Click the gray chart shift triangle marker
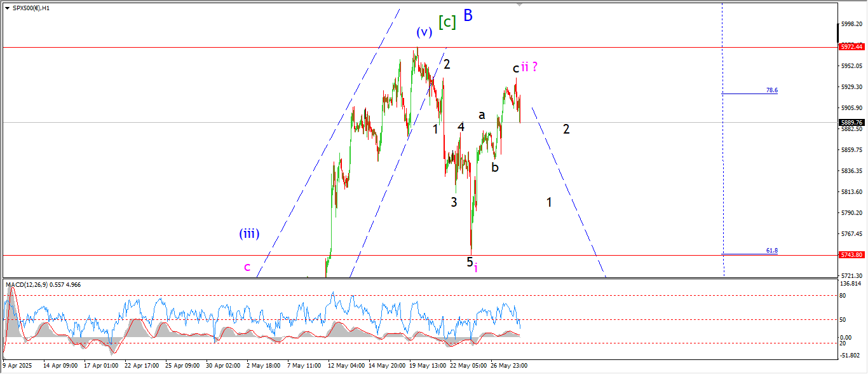Viewport: 868px width, 374px height. 520,4
